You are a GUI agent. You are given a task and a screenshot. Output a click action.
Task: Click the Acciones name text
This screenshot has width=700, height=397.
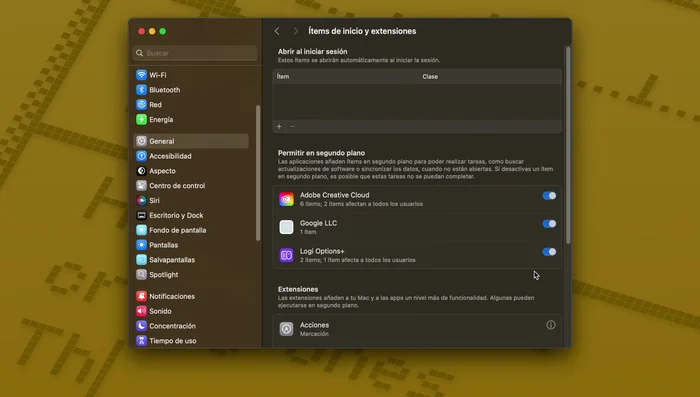coord(314,325)
